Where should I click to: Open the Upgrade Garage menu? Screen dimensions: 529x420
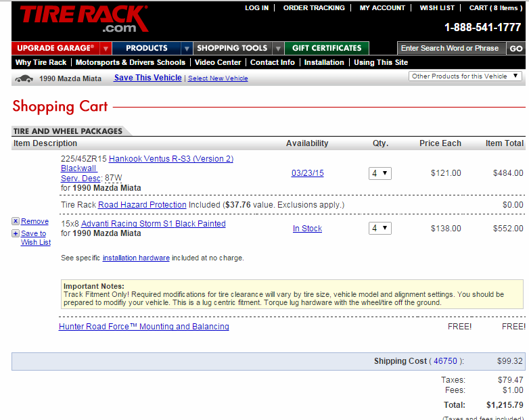point(55,48)
